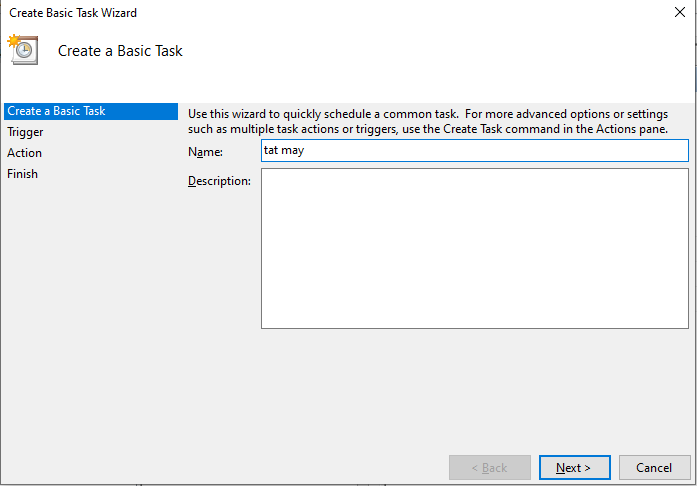The width and height of the screenshot is (697, 486).
Task: Cancel the wizard
Action: [x=654, y=467]
